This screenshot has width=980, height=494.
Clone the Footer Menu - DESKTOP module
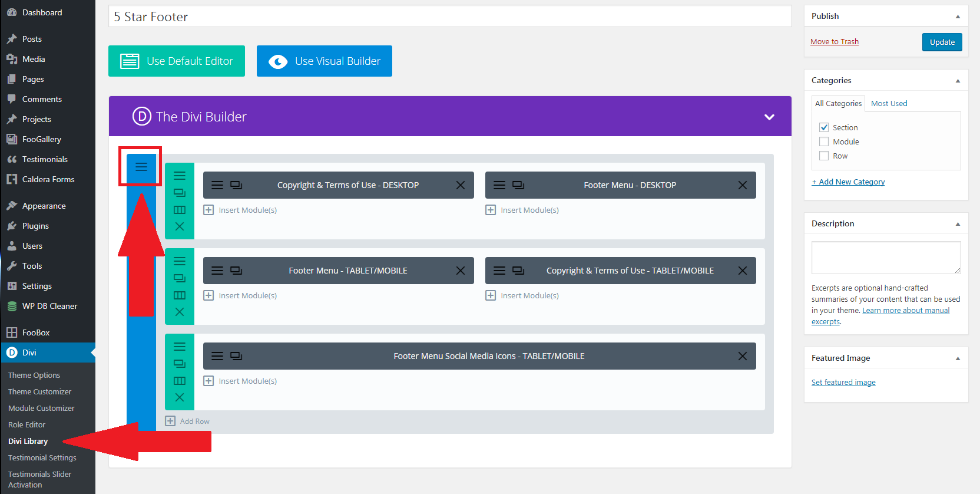[518, 185]
